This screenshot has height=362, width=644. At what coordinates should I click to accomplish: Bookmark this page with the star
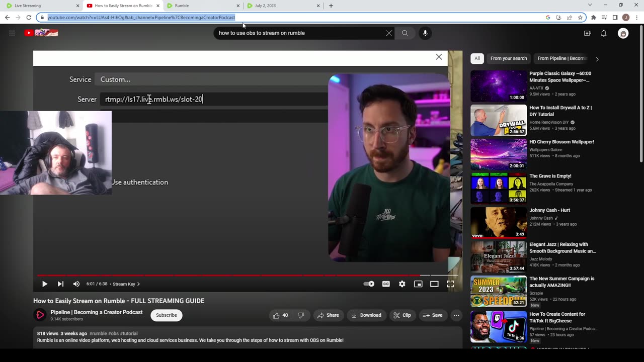coord(580,18)
